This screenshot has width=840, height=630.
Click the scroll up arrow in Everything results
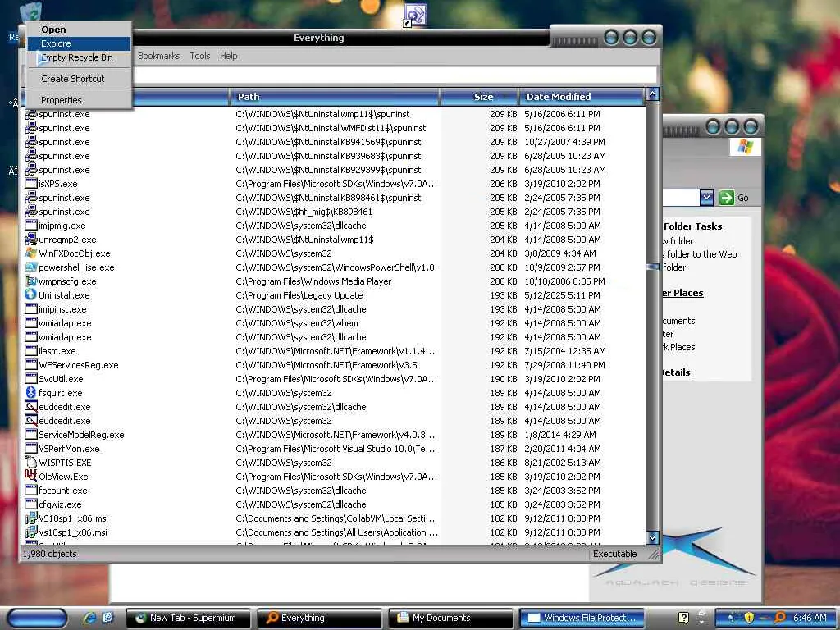tap(652, 94)
